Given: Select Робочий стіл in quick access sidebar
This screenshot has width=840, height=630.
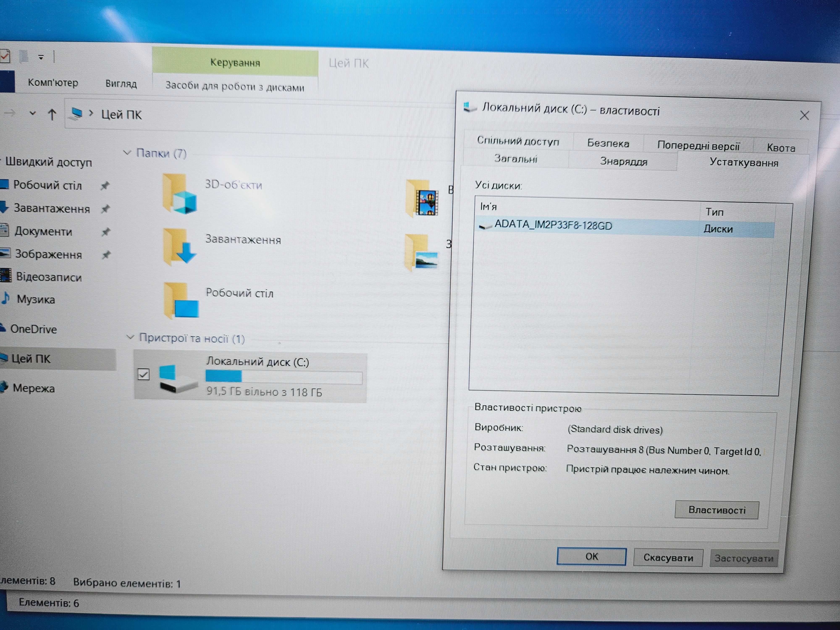Looking at the screenshot, I should click(x=47, y=185).
